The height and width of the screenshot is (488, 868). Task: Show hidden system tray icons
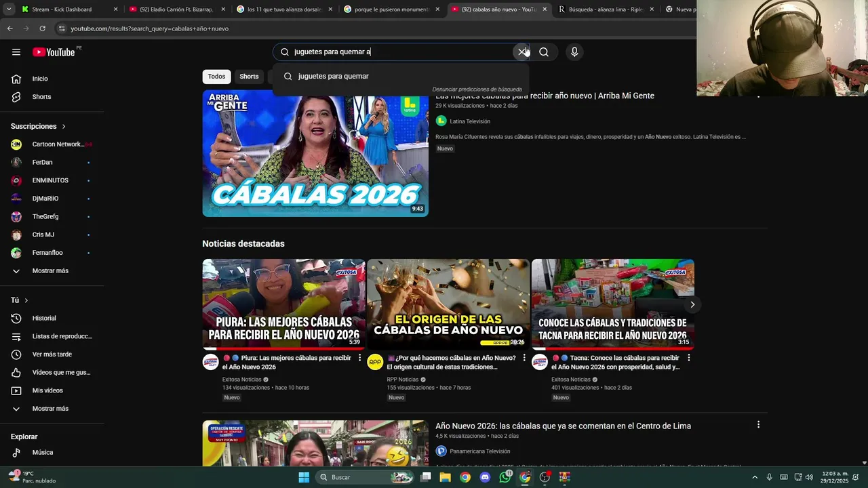coord(755,477)
